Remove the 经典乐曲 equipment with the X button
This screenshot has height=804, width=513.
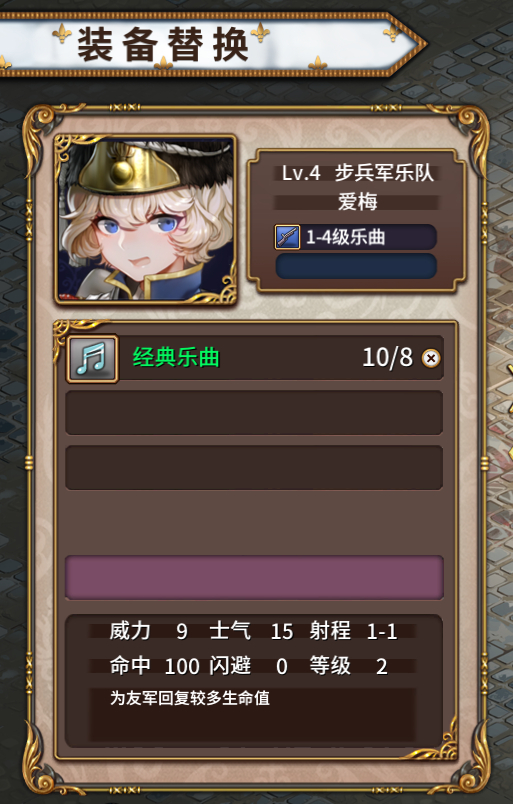tap(431, 358)
